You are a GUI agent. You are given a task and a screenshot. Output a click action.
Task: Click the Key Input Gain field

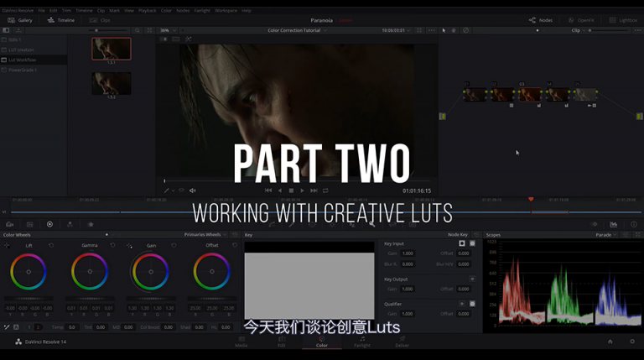pyautogui.click(x=408, y=253)
